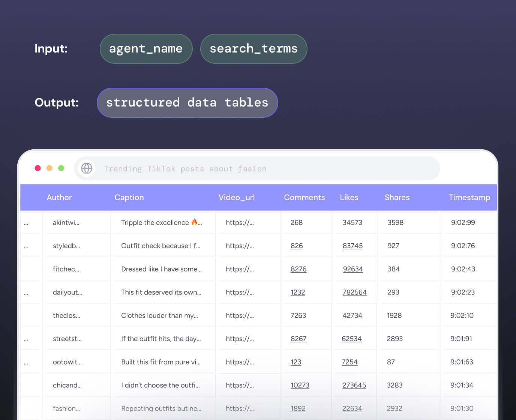Click the green traffic light button
The width and height of the screenshot is (516, 420).
61,168
